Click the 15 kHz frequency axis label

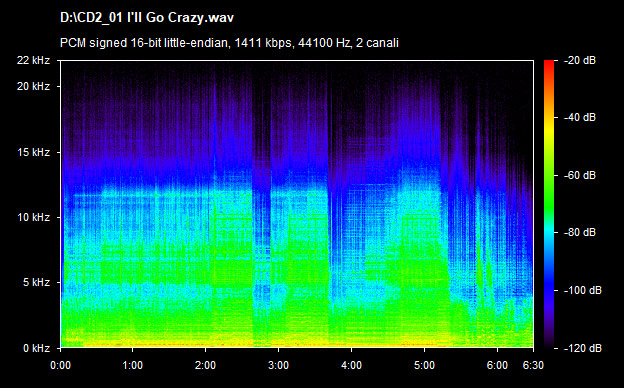tap(33, 152)
